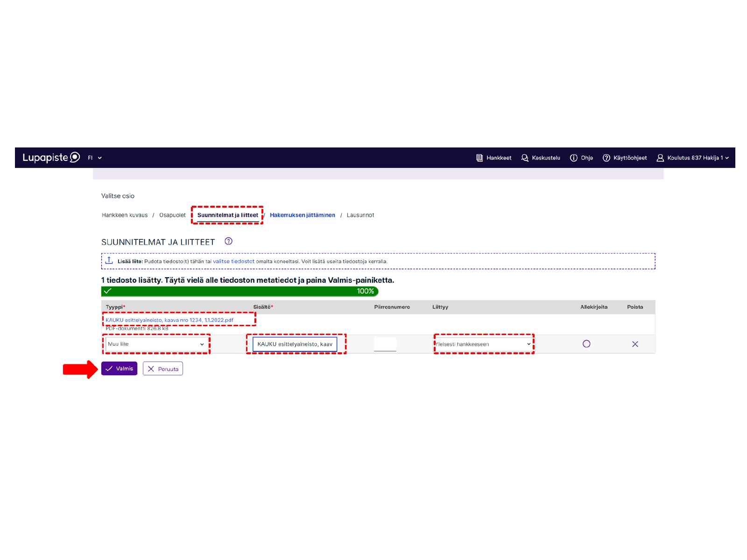Expand the Muu liite type dropdown
747x560 pixels.
pyautogui.click(x=156, y=344)
